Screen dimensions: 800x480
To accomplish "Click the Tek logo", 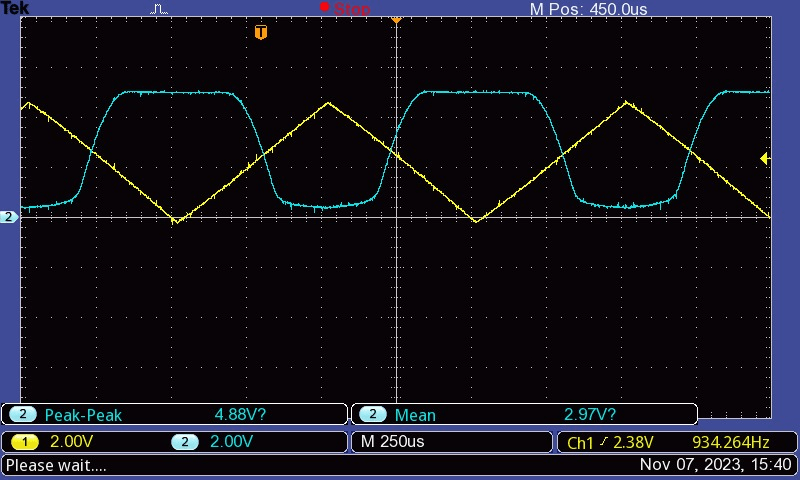I will pos(15,8).
